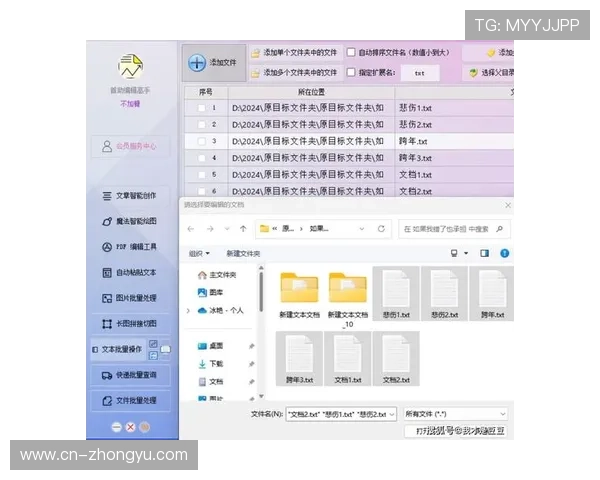
Task: Open the 所有文件 file type dropdown
Action: coord(455,413)
